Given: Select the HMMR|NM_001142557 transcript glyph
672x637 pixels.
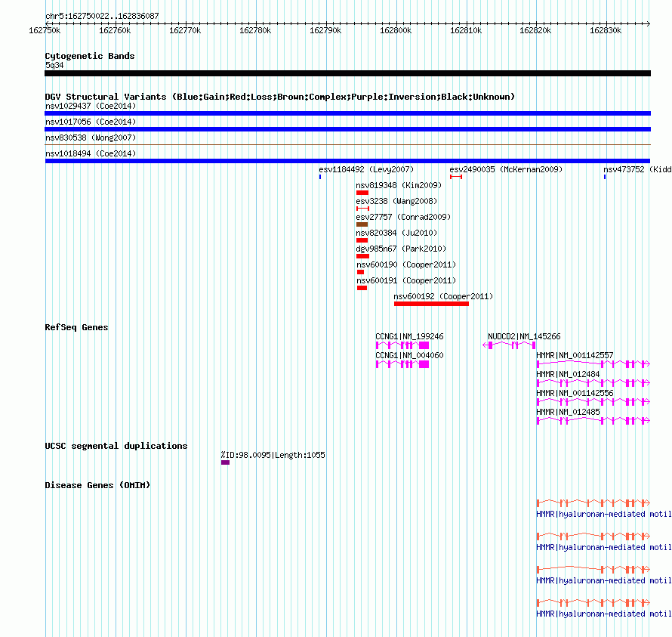Looking at the screenshot, I should [593, 364].
